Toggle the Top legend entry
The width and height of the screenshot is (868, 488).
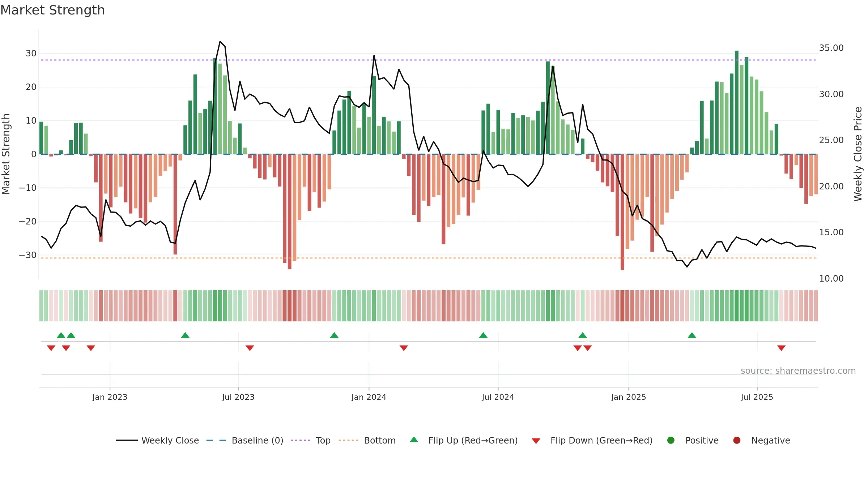(311, 440)
